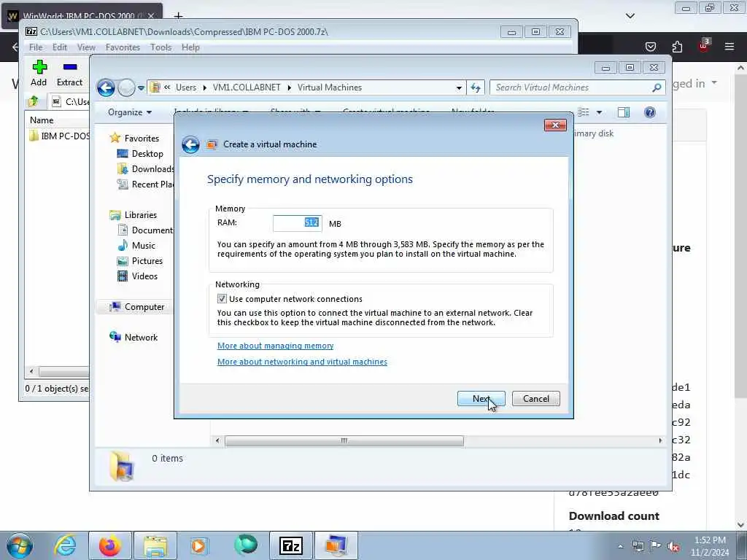Click the Cancel button in the wizard
This screenshot has height=560, width=747.
pyautogui.click(x=536, y=399)
